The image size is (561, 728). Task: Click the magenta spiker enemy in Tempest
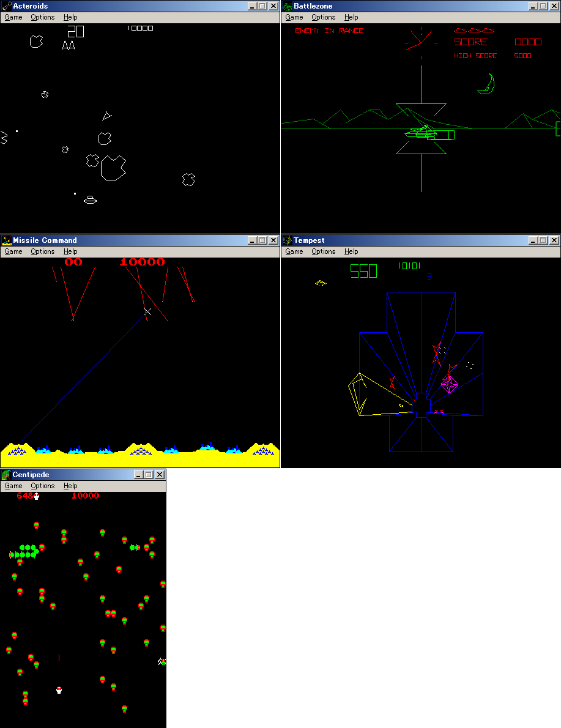[449, 384]
